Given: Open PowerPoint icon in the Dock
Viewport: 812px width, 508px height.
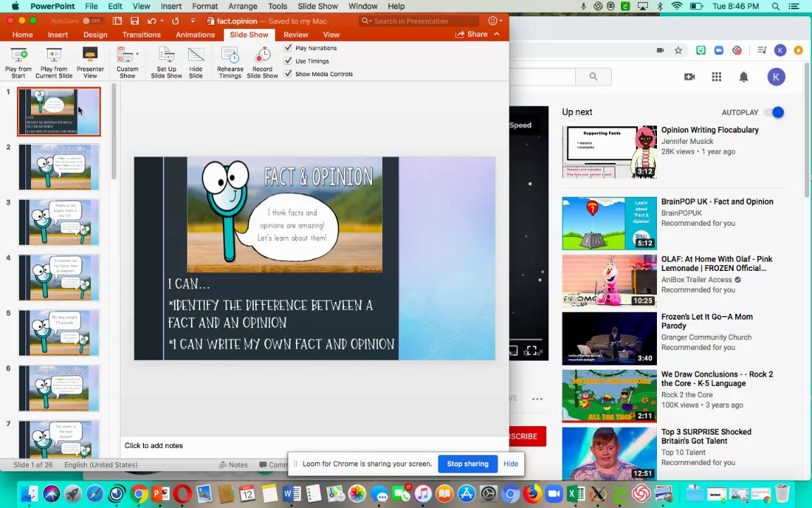Looking at the screenshot, I should [x=161, y=493].
